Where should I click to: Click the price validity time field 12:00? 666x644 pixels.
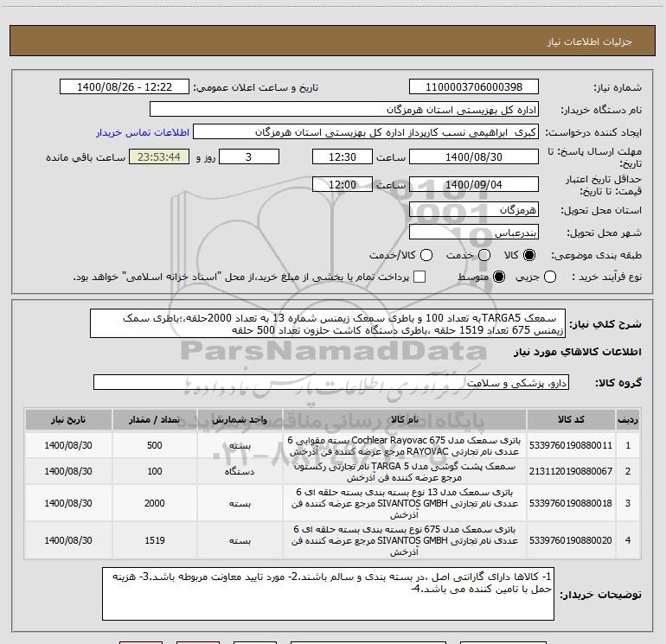pyautogui.click(x=343, y=184)
